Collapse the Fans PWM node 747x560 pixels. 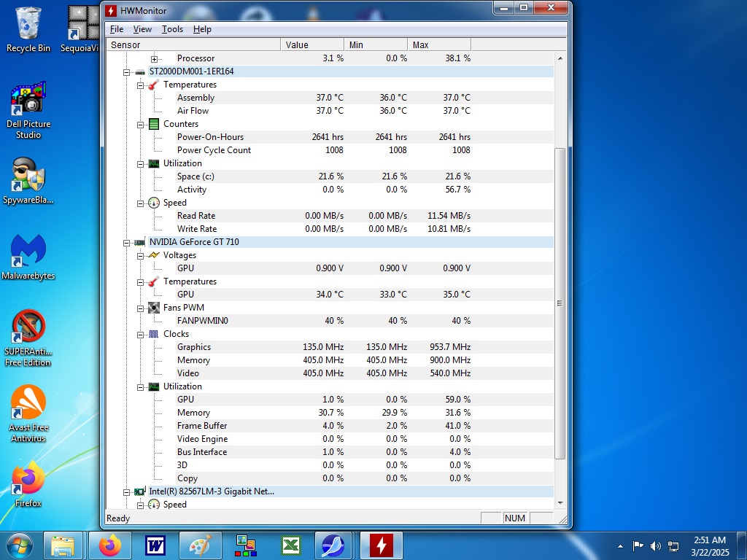click(141, 308)
